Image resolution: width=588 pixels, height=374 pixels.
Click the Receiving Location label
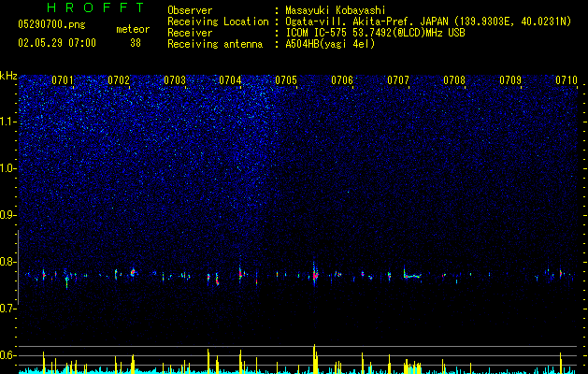coord(218,22)
